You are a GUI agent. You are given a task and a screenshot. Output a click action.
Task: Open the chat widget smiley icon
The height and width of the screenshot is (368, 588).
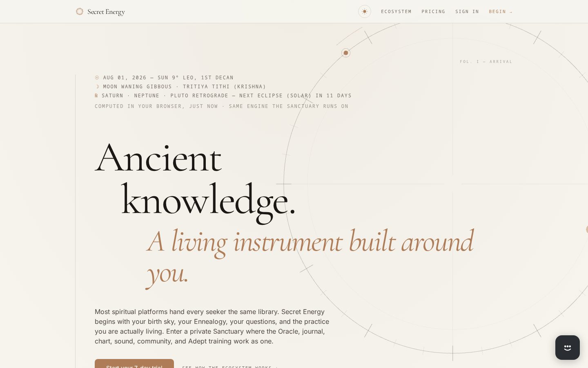[x=568, y=348]
